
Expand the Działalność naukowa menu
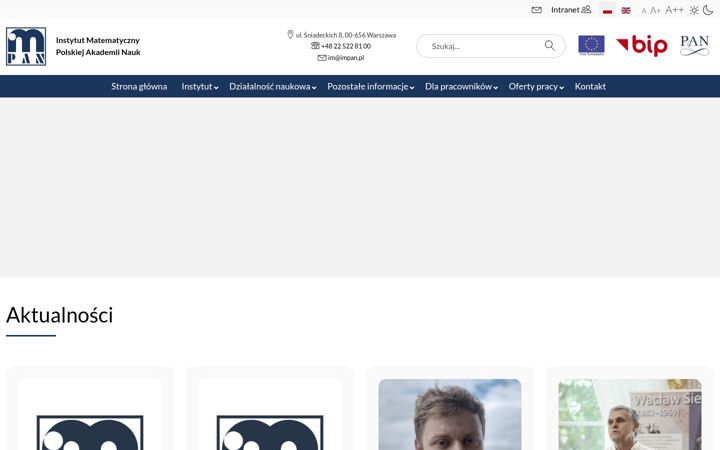273,86
